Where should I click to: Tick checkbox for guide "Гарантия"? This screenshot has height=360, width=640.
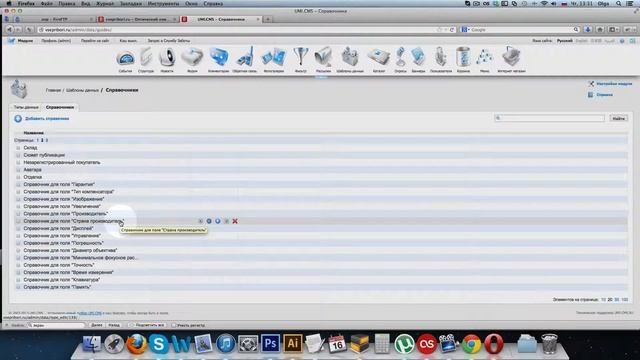(18, 184)
